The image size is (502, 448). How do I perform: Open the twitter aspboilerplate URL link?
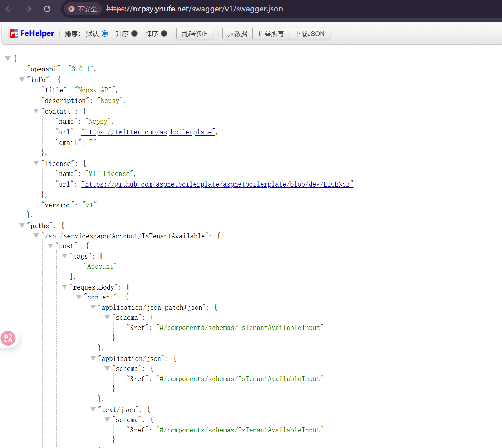(x=148, y=132)
